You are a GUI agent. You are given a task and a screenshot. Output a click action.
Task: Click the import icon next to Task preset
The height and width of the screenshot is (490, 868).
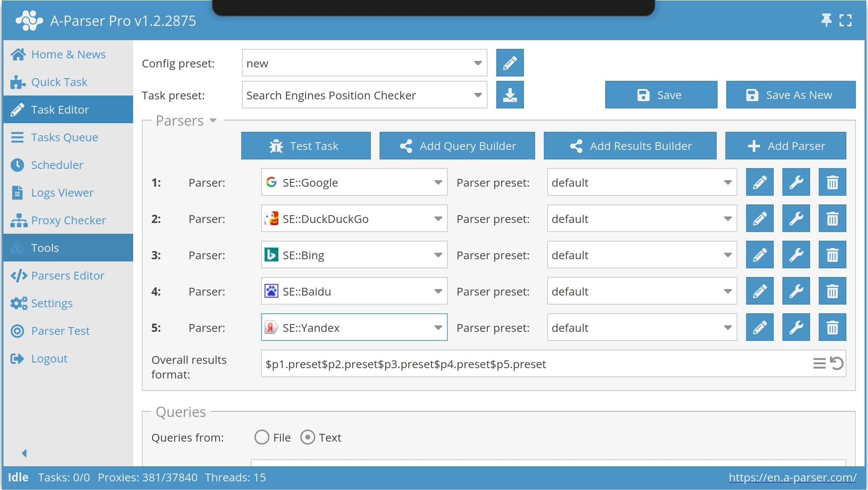(x=510, y=95)
